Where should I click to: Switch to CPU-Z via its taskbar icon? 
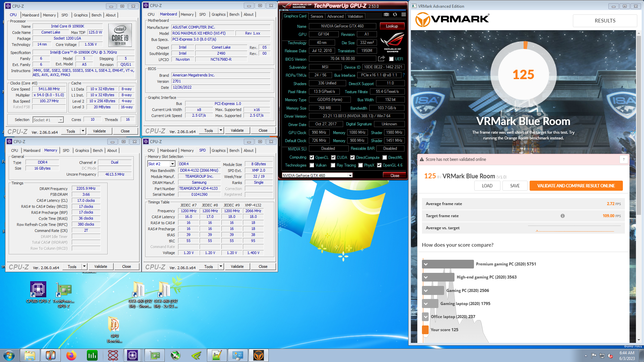click(132, 355)
